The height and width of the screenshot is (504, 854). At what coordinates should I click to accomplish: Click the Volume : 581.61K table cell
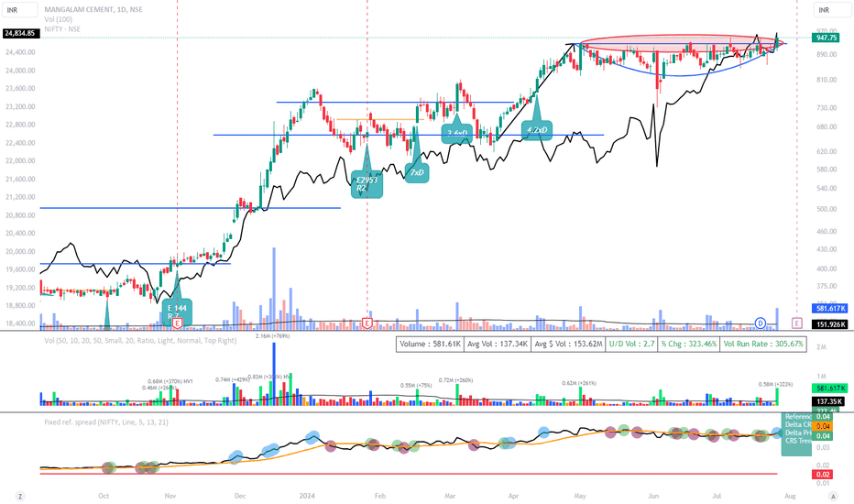click(x=430, y=345)
